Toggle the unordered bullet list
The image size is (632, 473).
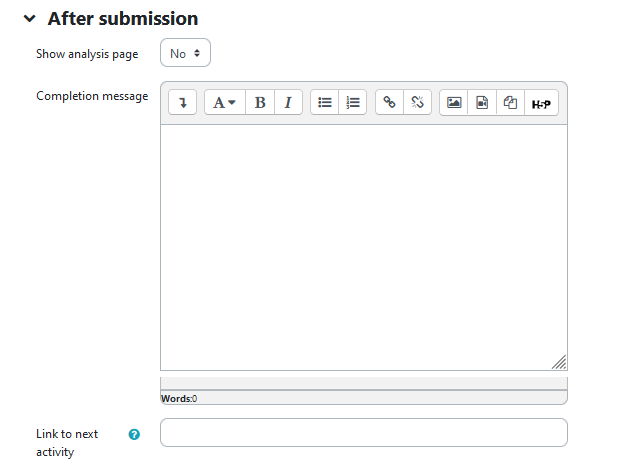325,102
